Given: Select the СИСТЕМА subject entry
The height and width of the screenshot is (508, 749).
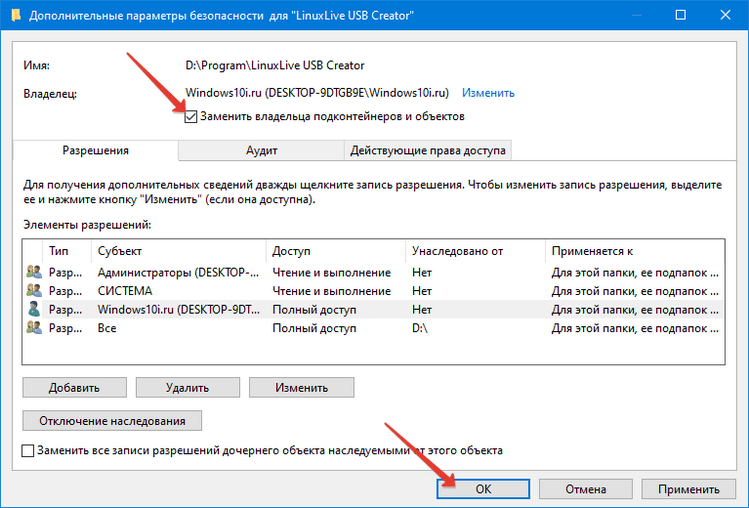Looking at the screenshot, I should tap(125, 291).
